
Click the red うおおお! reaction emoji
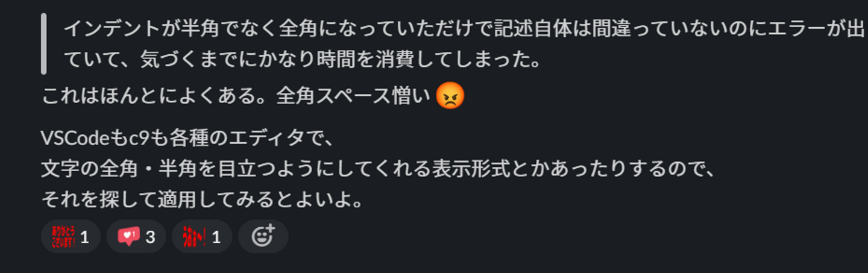pos(194,237)
